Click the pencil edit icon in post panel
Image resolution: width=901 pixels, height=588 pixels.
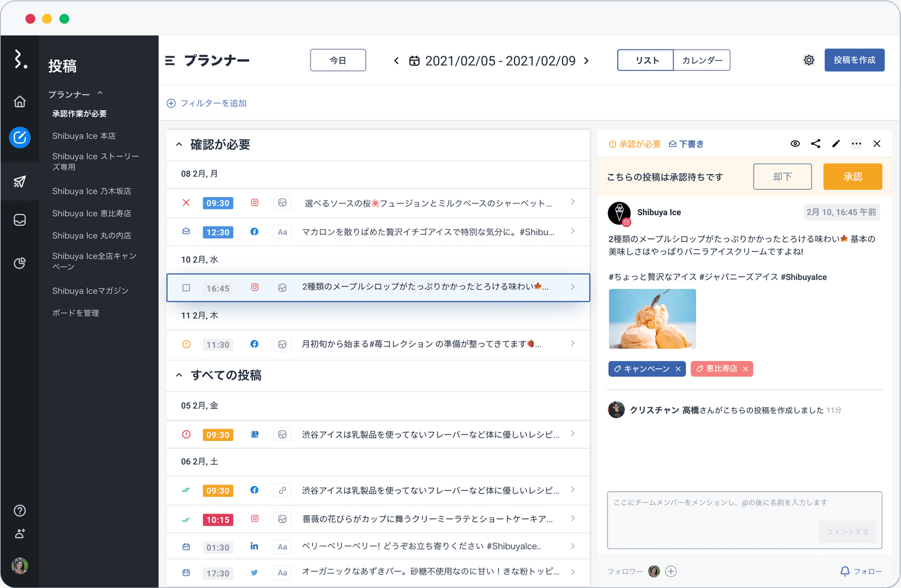point(836,144)
